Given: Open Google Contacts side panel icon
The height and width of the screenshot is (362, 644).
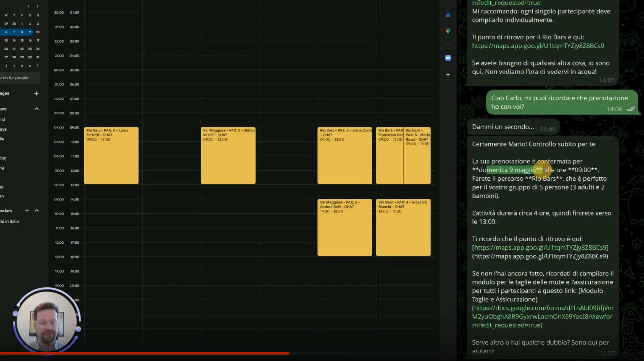Looking at the screenshot, I should pos(448,15).
